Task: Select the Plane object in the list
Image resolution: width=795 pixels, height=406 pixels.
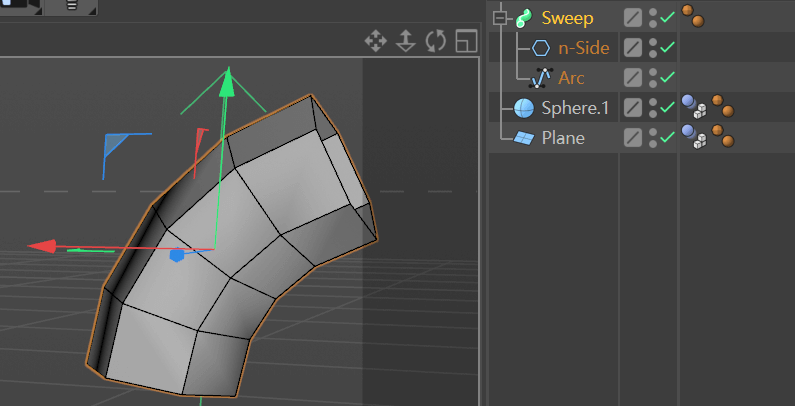Action: pyautogui.click(x=563, y=138)
